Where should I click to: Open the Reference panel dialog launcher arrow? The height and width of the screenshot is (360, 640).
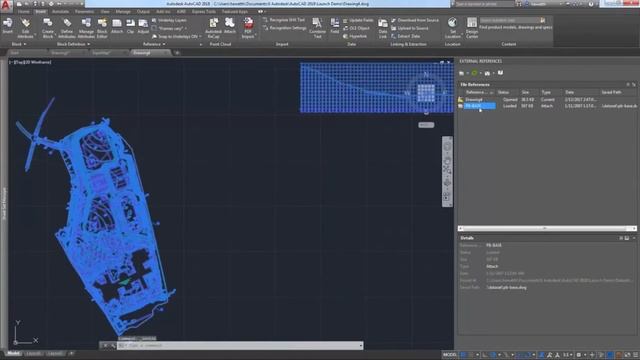200,44
